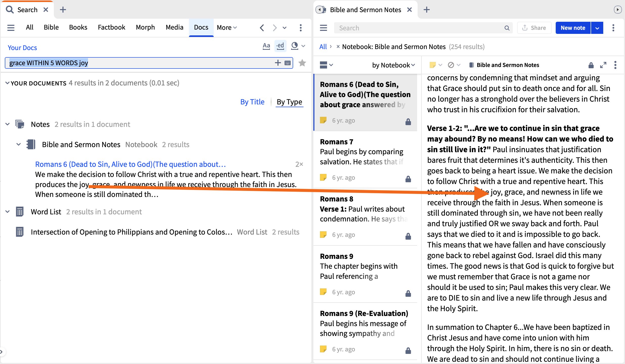Open the on-screen keyboard icon in search box
Image resolution: width=625 pixels, height=364 pixels.
pos(288,63)
